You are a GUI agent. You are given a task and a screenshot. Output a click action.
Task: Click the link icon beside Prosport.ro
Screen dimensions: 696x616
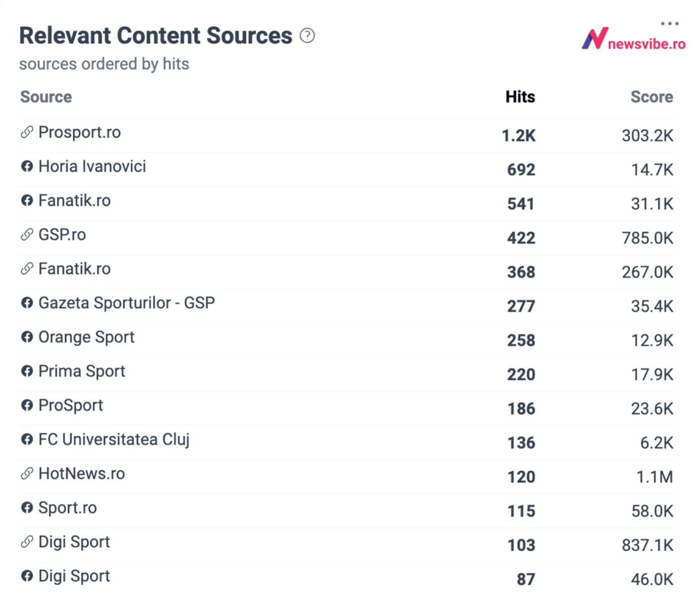tap(27, 132)
